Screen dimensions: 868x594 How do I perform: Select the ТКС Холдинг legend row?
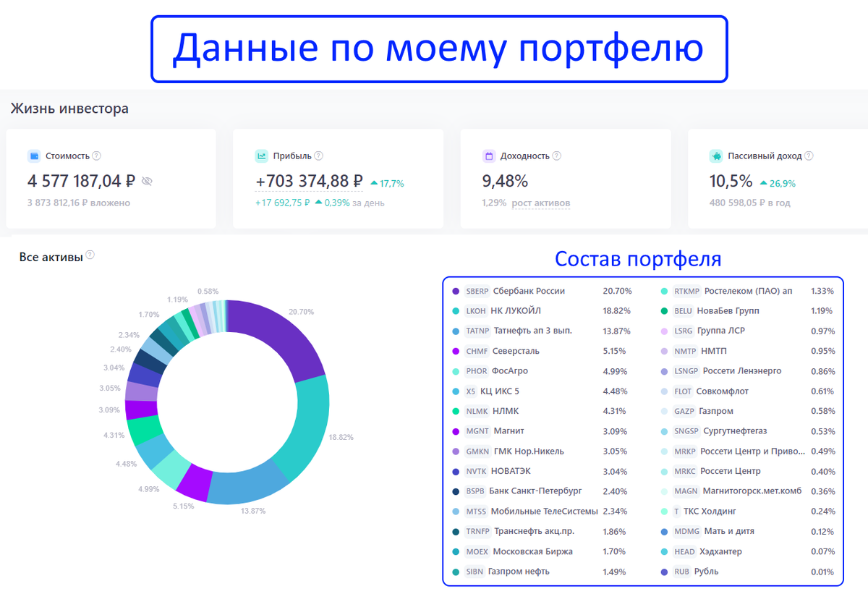point(748,512)
